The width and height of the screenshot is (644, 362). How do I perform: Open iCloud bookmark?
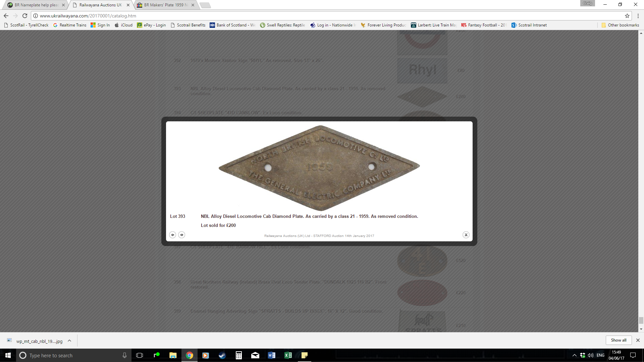(123, 25)
